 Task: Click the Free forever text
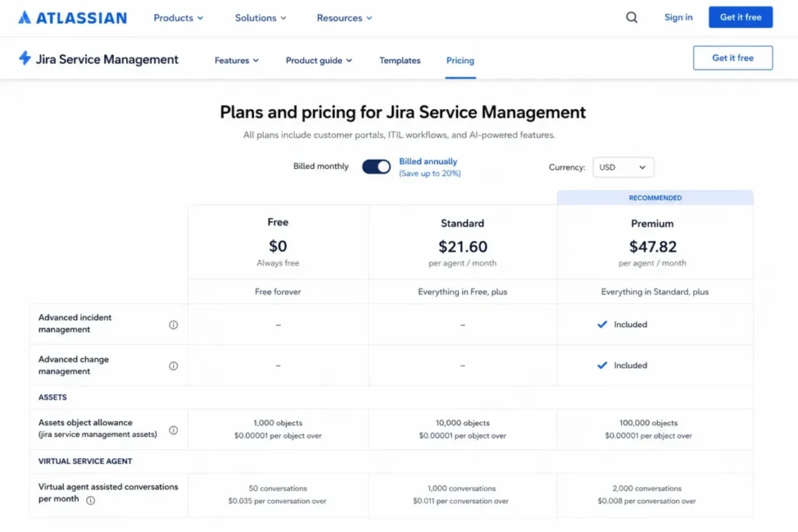278,291
